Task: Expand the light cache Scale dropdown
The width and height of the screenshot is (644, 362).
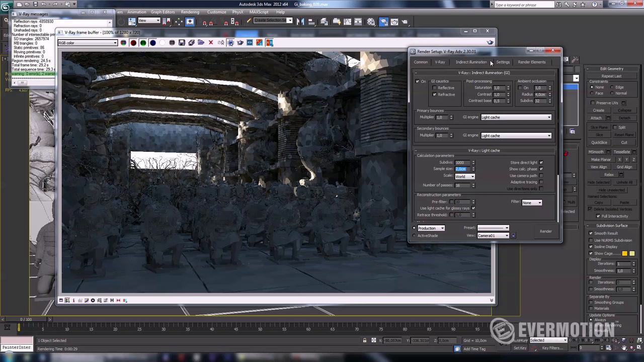Action: tap(464, 176)
